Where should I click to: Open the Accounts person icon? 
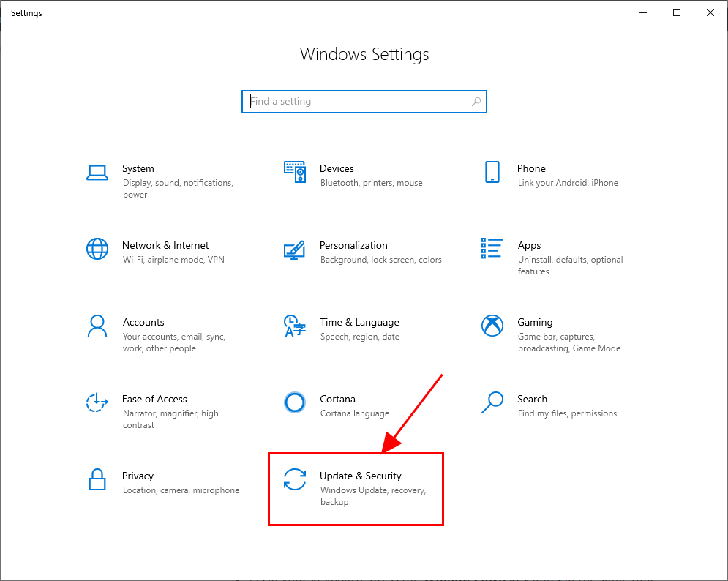(x=97, y=326)
